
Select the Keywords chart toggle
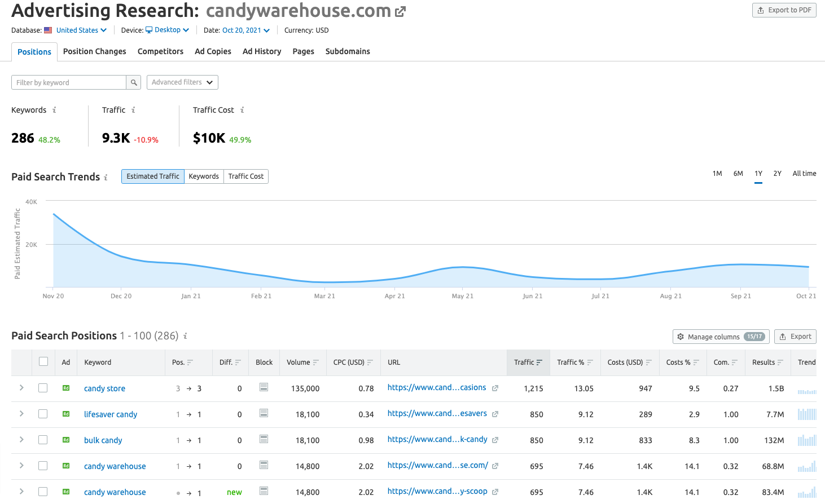(x=204, y=176)
